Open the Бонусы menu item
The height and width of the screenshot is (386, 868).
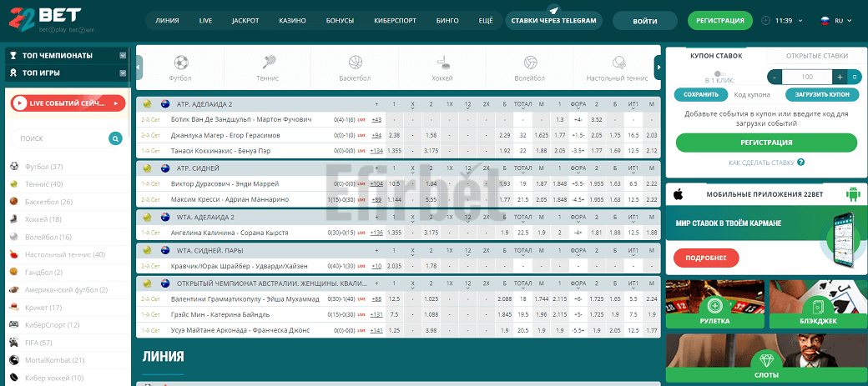pos(340,21)
